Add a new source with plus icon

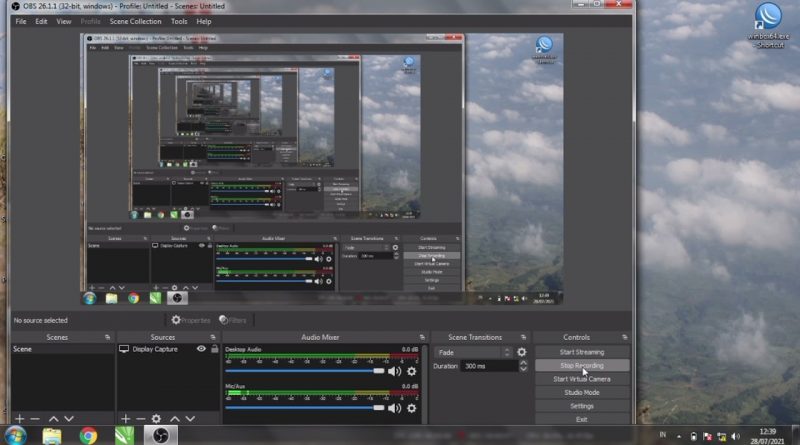click(126, 418)
